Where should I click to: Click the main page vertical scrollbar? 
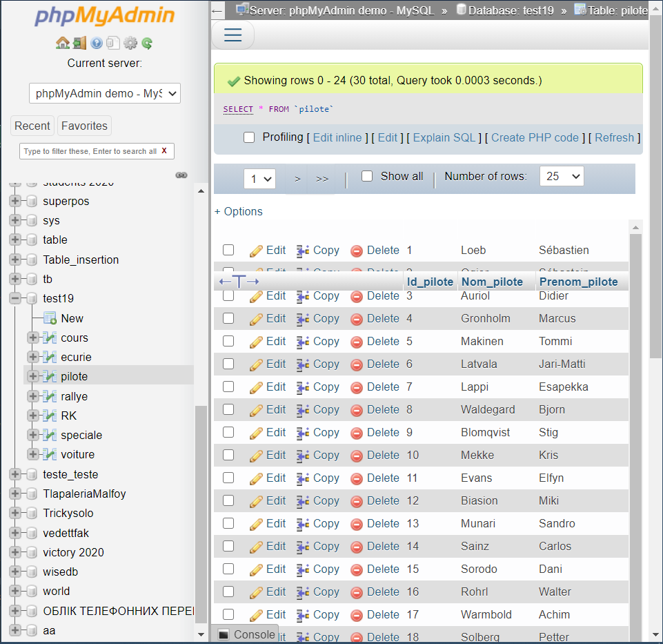tap(656, 186)
